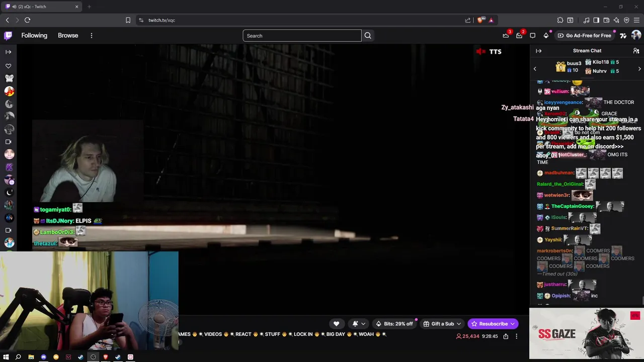644x362 pixels.
Task: Open the user profile avatar menu
Action: [x=636, y=36]
